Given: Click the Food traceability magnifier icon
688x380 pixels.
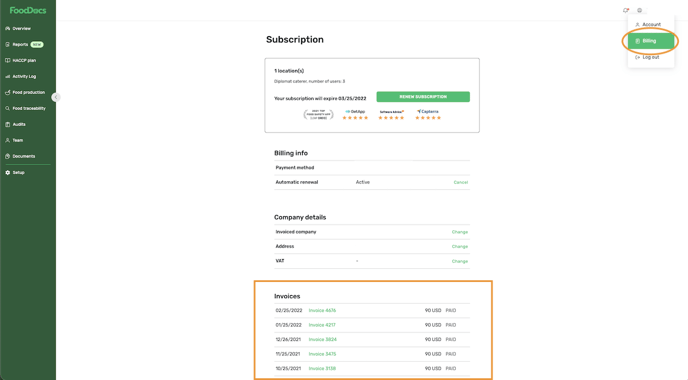Looking at the screenshot, I should 7,108.
